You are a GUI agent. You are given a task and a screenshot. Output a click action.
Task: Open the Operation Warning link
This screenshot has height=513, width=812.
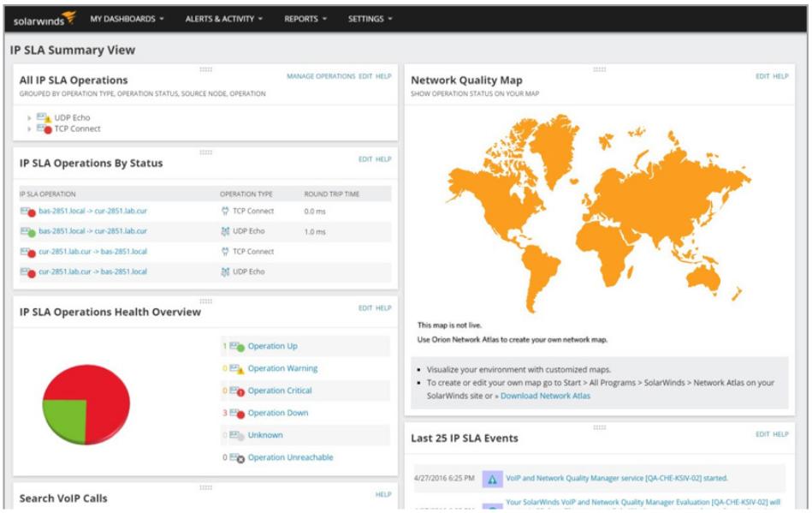282,368
